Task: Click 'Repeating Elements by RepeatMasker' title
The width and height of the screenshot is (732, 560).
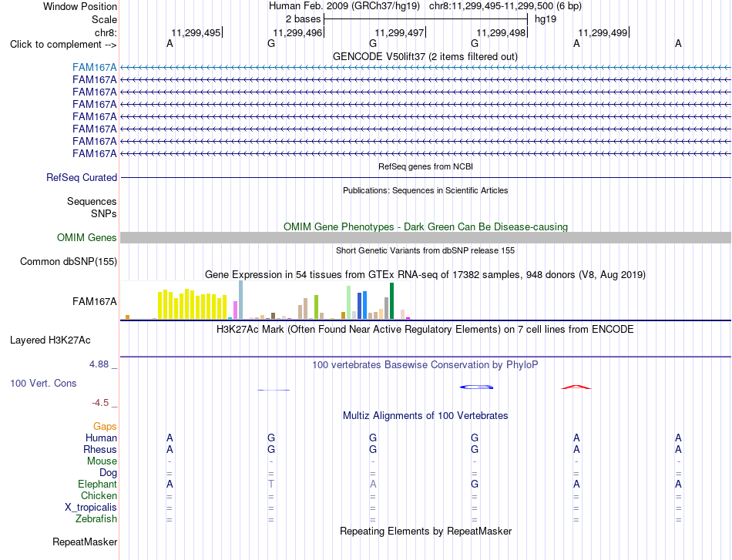Action: (425, 531)
